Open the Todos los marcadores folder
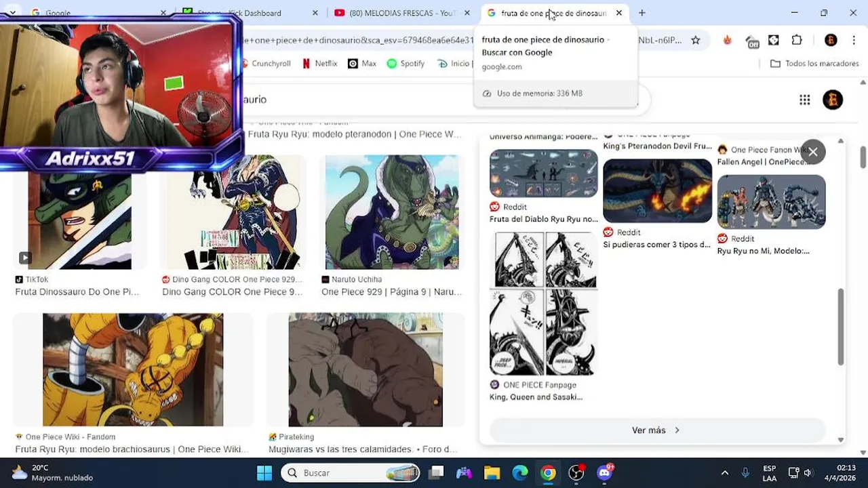 (815, 63)
